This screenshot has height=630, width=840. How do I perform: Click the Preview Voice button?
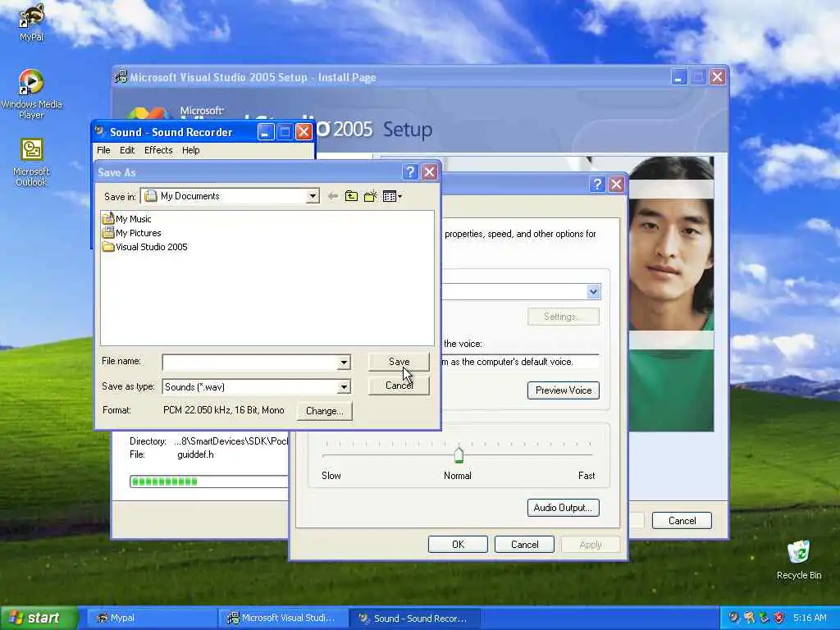click(x=564, y=390)
